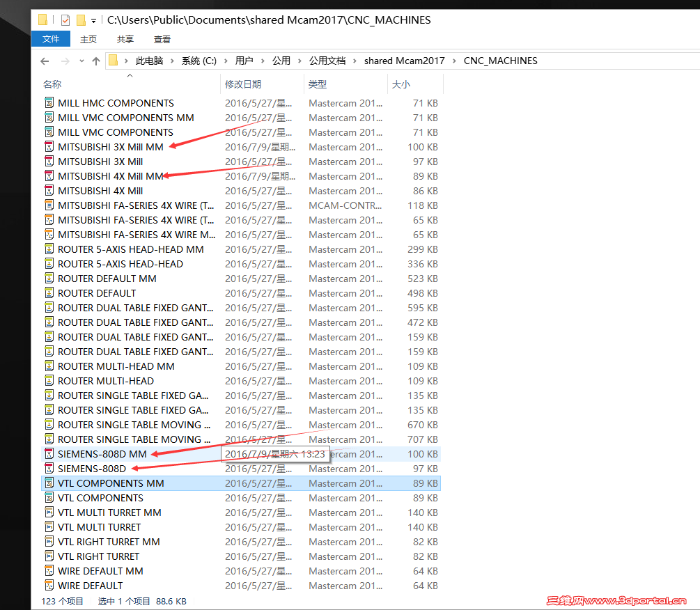
Task: Click the 670 KB size cell
Action: coord(422,425)
